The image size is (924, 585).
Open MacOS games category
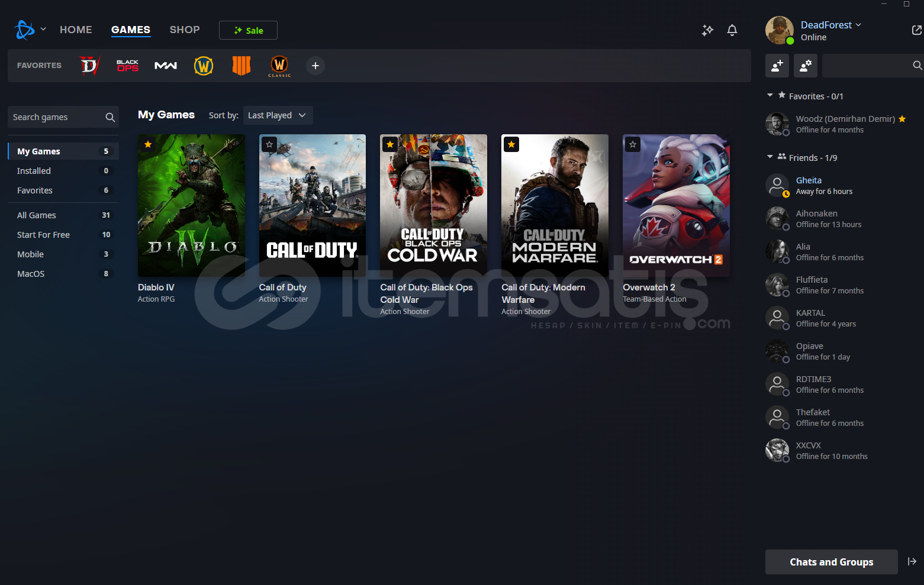click(x=63, y=274)
